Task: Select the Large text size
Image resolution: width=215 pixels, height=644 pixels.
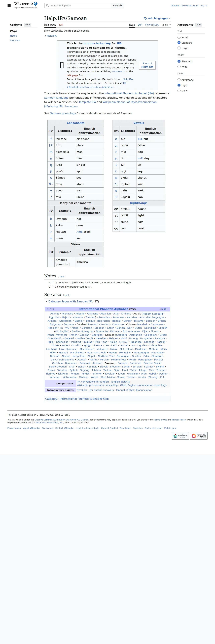Action: coord(179,48)
